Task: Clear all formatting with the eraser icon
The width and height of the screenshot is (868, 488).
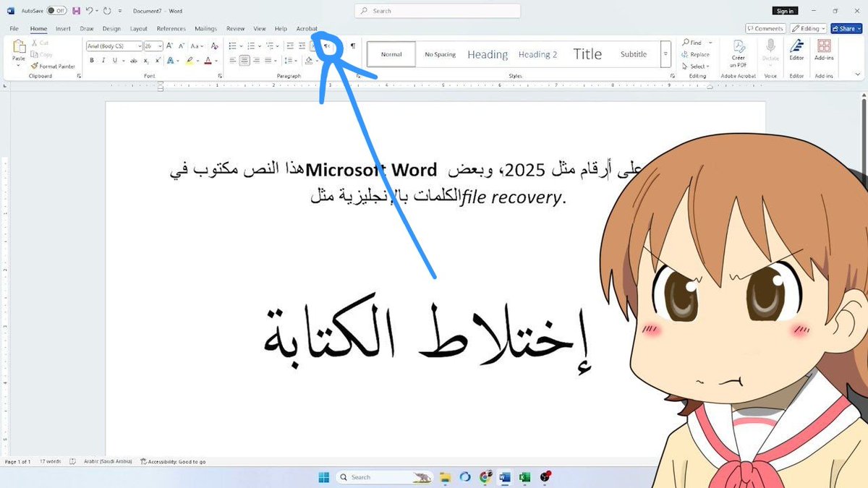Action: 215,46
